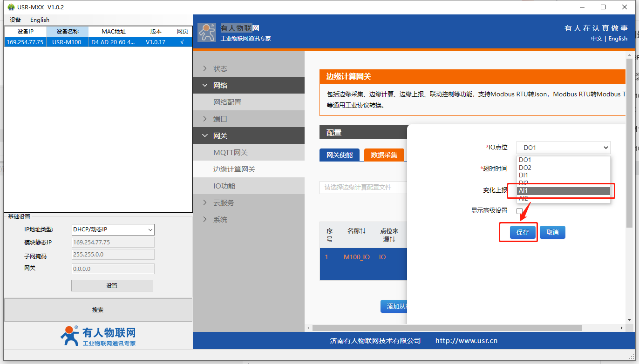Choose AI2 option in the IO点位 list
Screen dimensions: 639x364
(564, 199)
